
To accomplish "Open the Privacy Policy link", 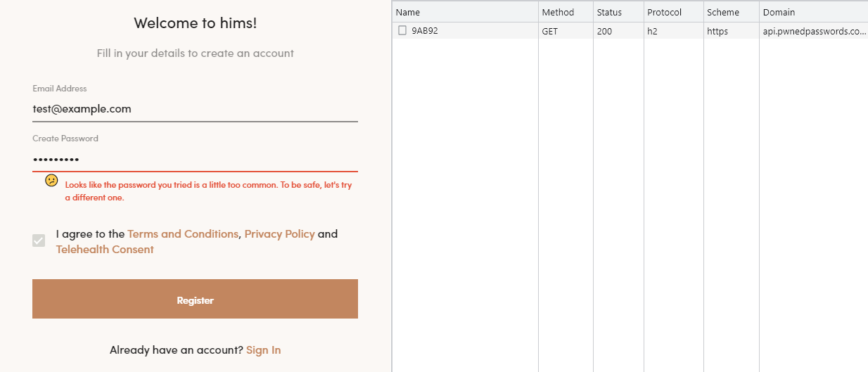I will [x=279, y=234].
